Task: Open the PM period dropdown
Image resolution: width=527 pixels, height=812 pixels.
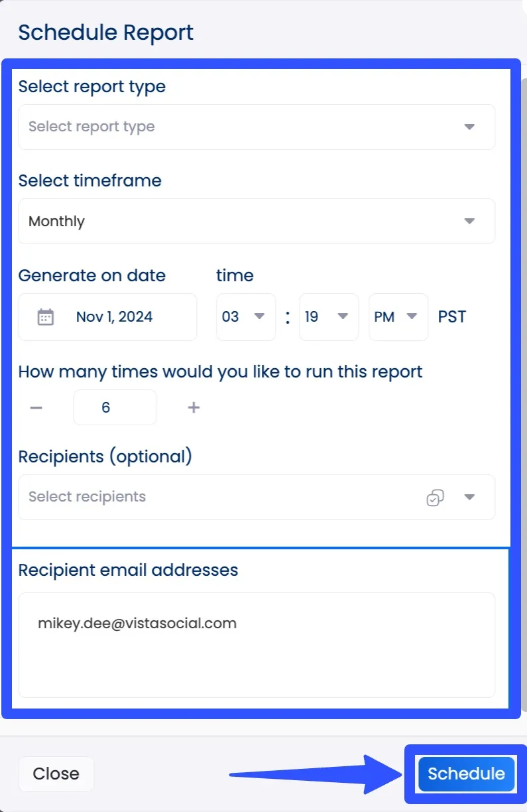Action: (x=398, y=317)
